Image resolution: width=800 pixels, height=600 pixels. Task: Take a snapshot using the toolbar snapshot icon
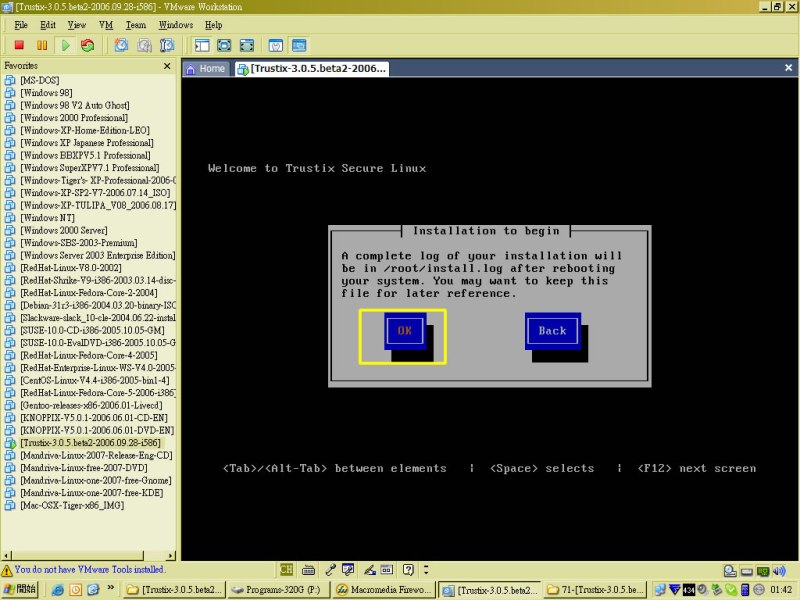pyautogui.click(x=121, y=45)
